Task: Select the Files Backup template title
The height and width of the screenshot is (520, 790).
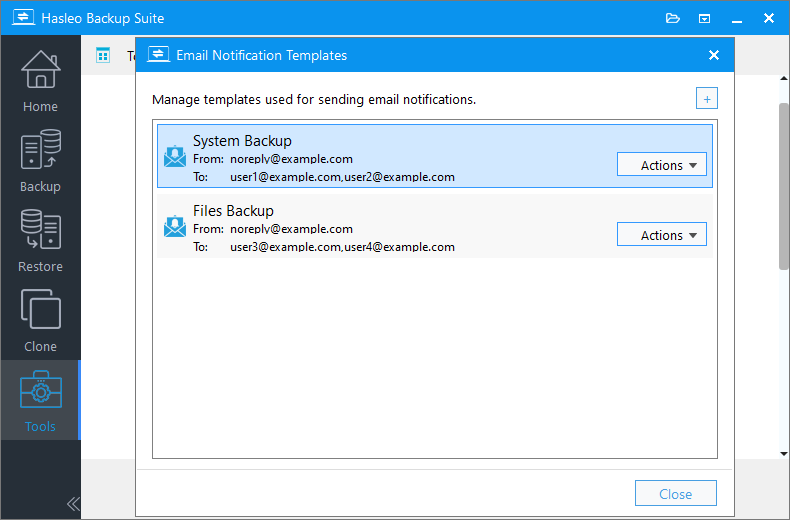Action: 233,211
